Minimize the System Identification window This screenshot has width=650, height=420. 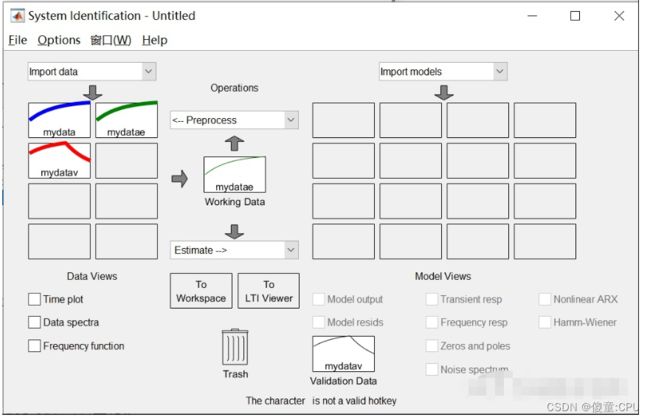pos(532,16)
